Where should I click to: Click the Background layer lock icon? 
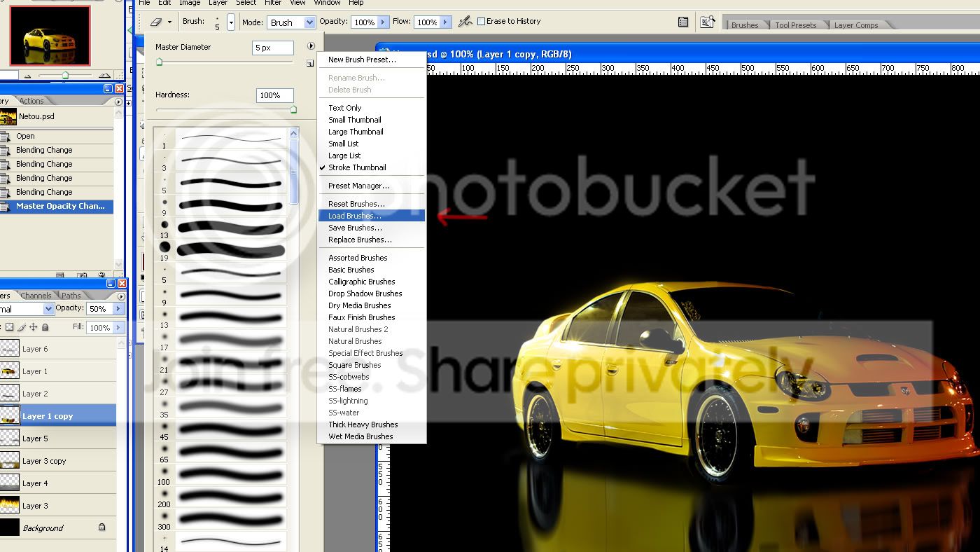pos(101,527)
